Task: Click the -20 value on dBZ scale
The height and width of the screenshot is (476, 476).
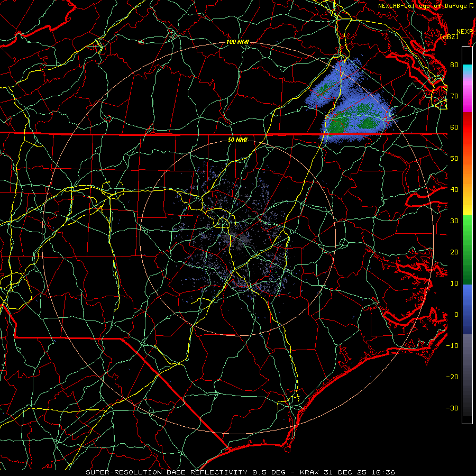Action: 452,377
